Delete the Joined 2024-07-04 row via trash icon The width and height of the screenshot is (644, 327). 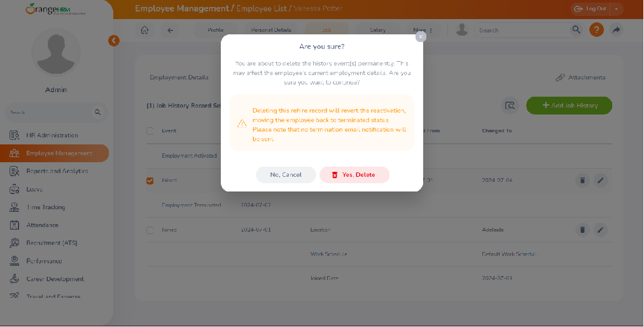tap(582, 180)
